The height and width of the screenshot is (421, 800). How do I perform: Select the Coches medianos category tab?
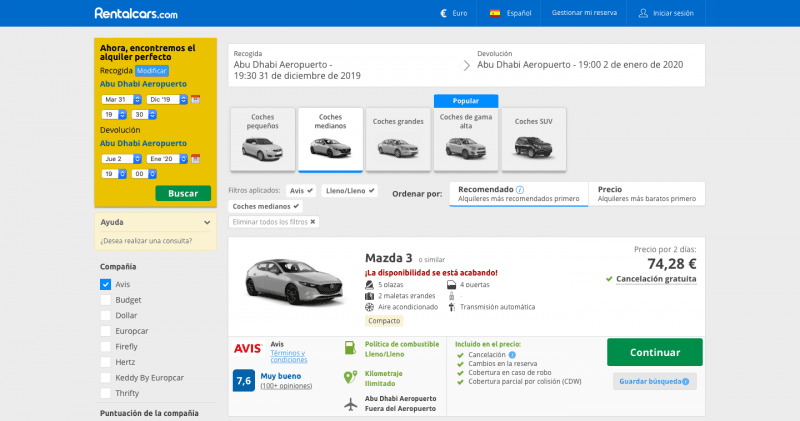[x=331, y=139]
